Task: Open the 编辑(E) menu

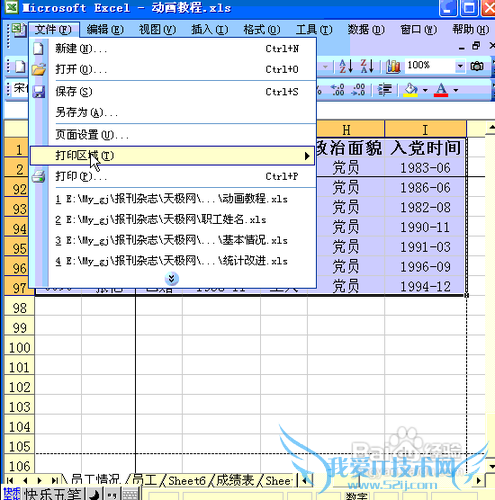Action: click(x=105, y=30)
